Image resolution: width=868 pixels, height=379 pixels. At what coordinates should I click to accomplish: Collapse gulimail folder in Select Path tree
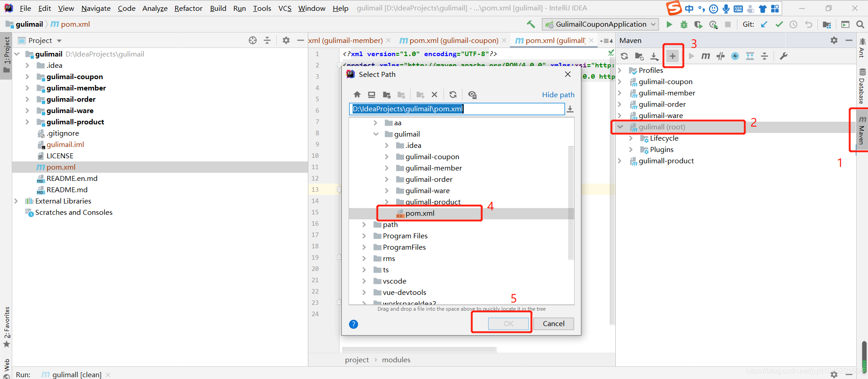pyautogui.click(x=376, y=134)
